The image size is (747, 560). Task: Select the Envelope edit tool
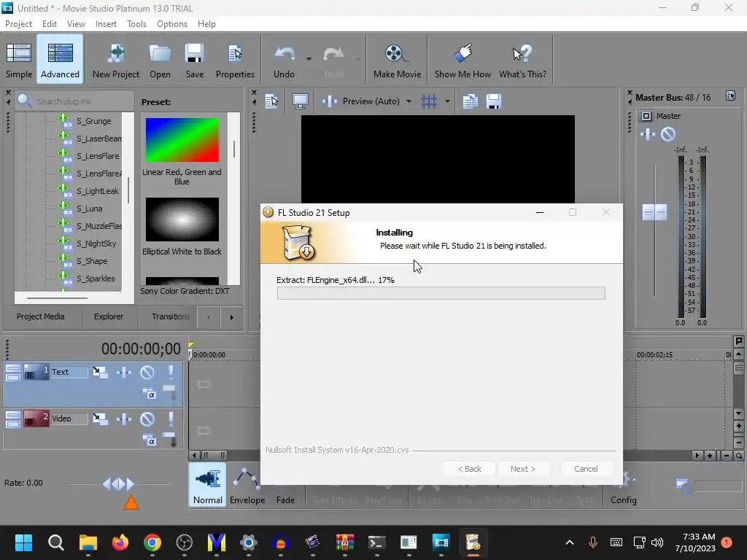tap(247, 486)
